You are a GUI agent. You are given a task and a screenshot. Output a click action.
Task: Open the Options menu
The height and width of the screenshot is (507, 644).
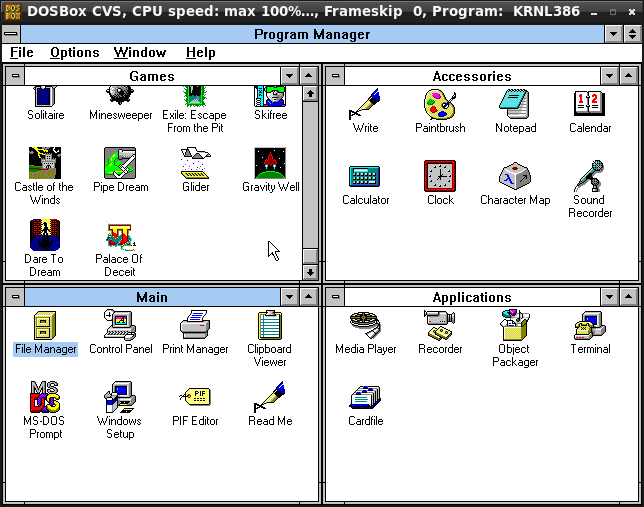coord(75,53)
